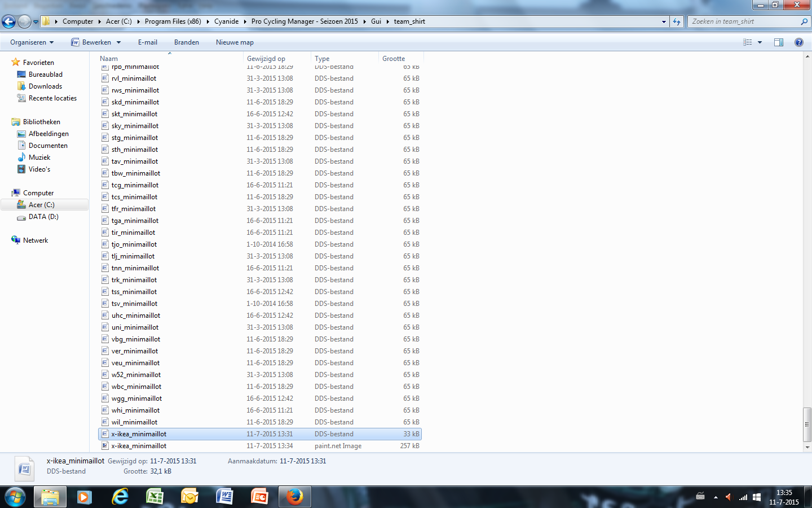Click the refresh button beside address bar
The height and width of the screenshot is (508, 812).
pos(676,21)
